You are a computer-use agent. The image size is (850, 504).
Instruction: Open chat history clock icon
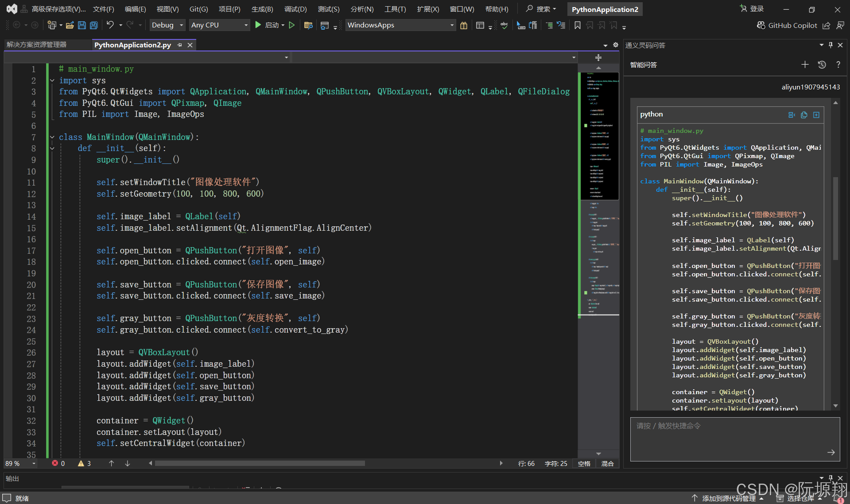pos(822,65)
